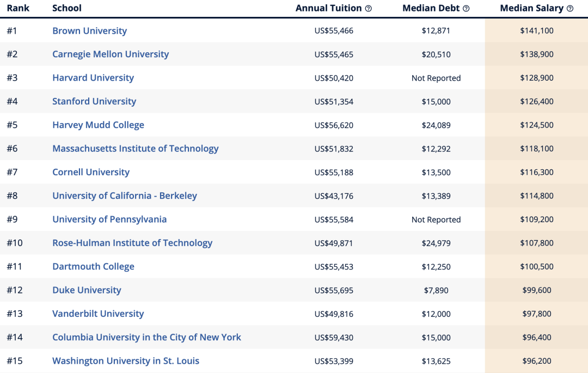Click the Median Salary question-mark icon
Image resolution: width=588 pixels, height=373 pixels.
[570, 9]
